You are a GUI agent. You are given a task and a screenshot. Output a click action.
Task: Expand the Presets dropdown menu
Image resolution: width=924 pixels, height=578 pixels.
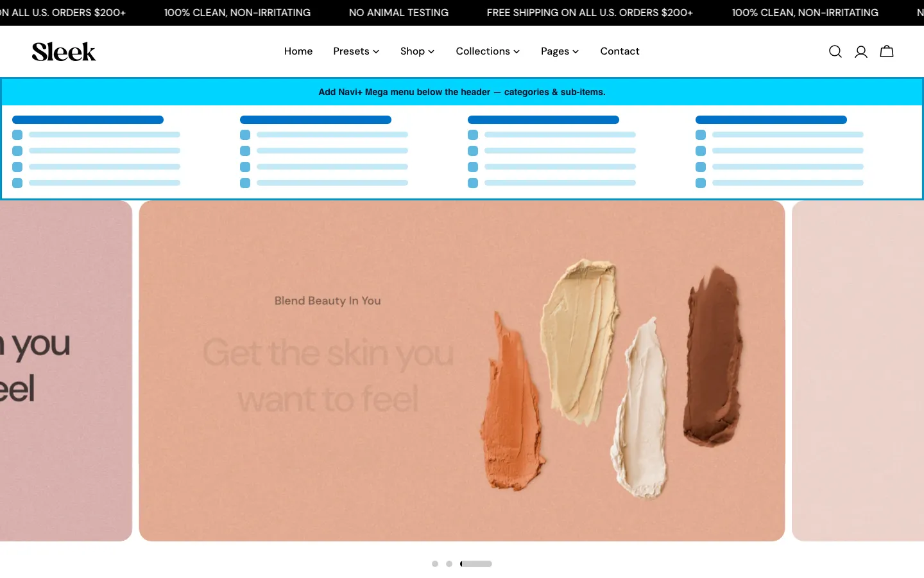coord(356,51)
